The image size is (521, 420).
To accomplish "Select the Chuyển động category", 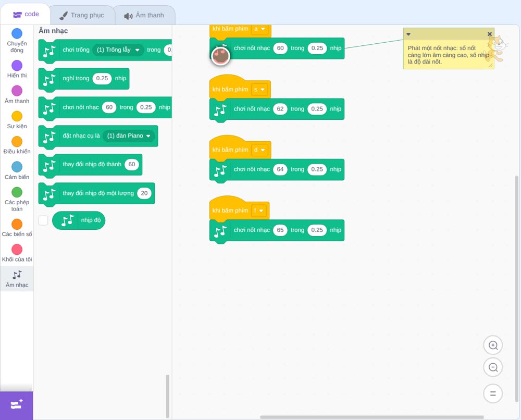I will 17,41.
